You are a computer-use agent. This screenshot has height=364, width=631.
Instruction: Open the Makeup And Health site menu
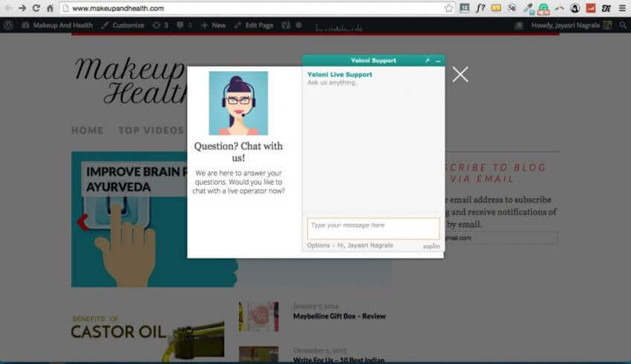(57, 25)
